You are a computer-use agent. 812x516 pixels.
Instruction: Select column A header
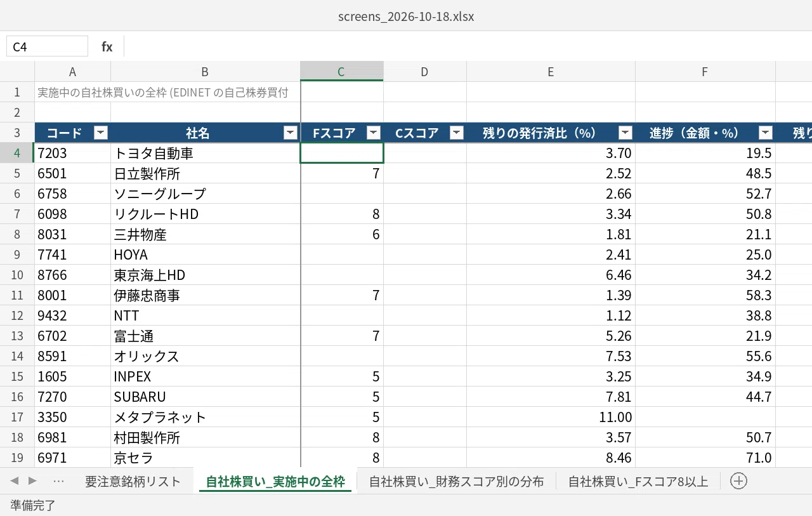coord(73,72)
